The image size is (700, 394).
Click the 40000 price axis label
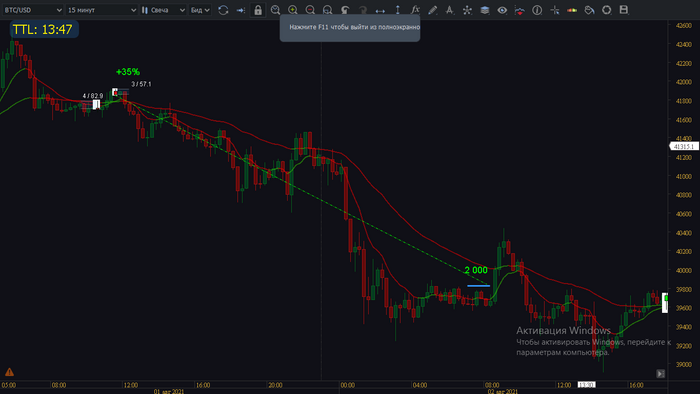(x=683, y=270)
